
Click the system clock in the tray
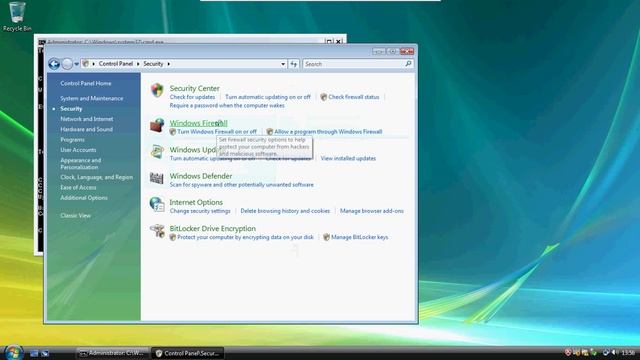click(628, 353)
